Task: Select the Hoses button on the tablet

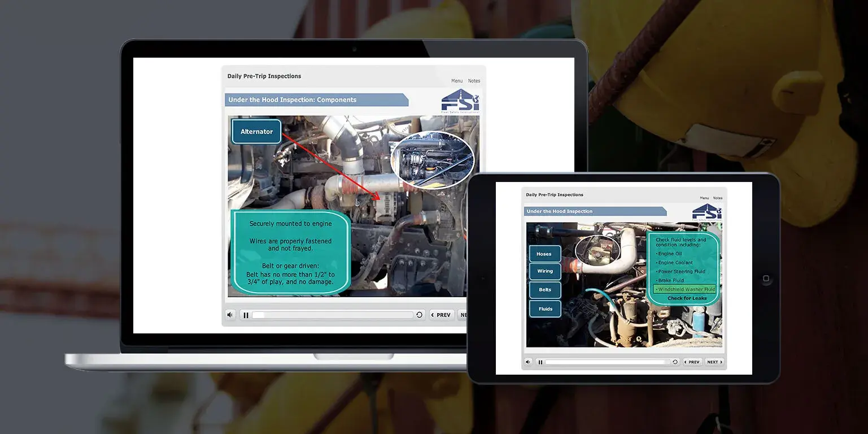Action: coord(544,254)
